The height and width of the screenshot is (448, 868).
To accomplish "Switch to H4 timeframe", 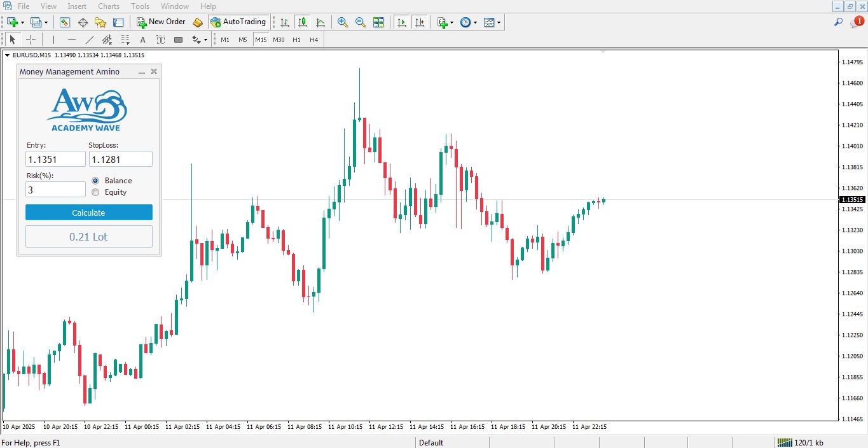I will [313, 39].
